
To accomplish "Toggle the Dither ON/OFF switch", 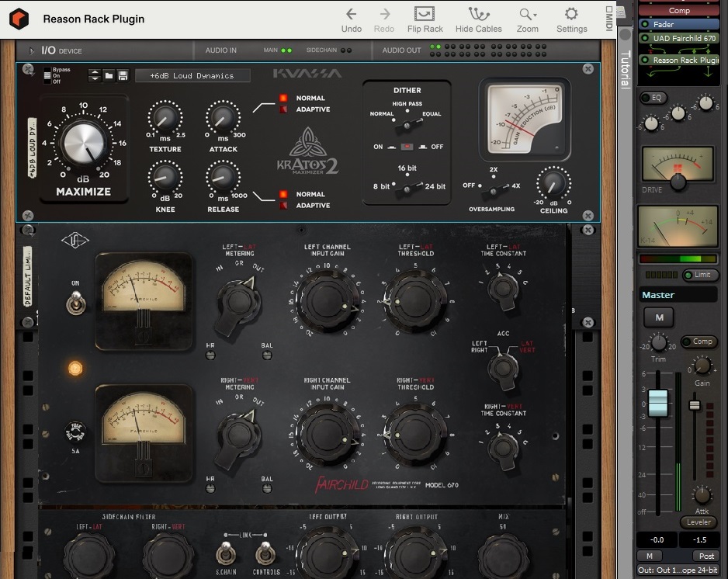I will pos(407,147).
